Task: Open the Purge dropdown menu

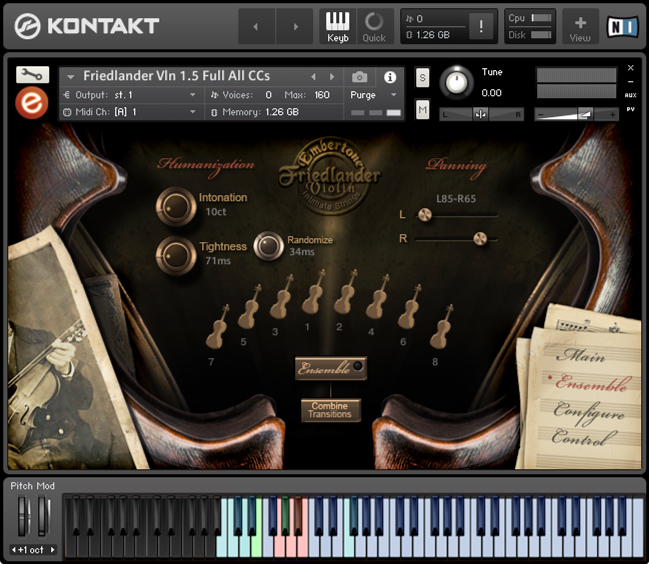Action: click(375, 95)
